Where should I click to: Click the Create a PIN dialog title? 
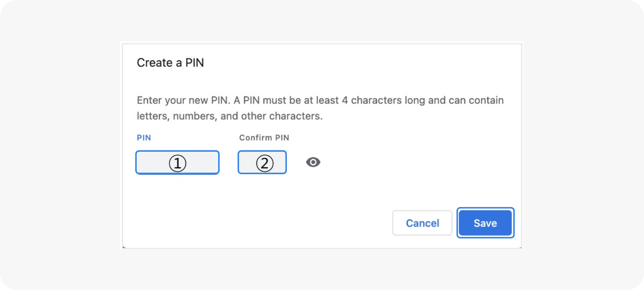[x=170, y=63]
